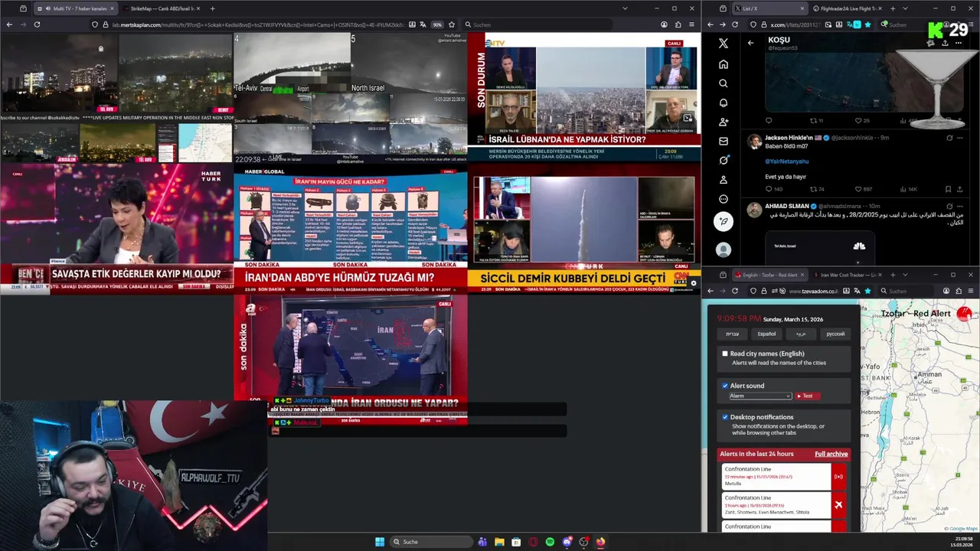Open X messages envelope icon

tap(724, 141)
